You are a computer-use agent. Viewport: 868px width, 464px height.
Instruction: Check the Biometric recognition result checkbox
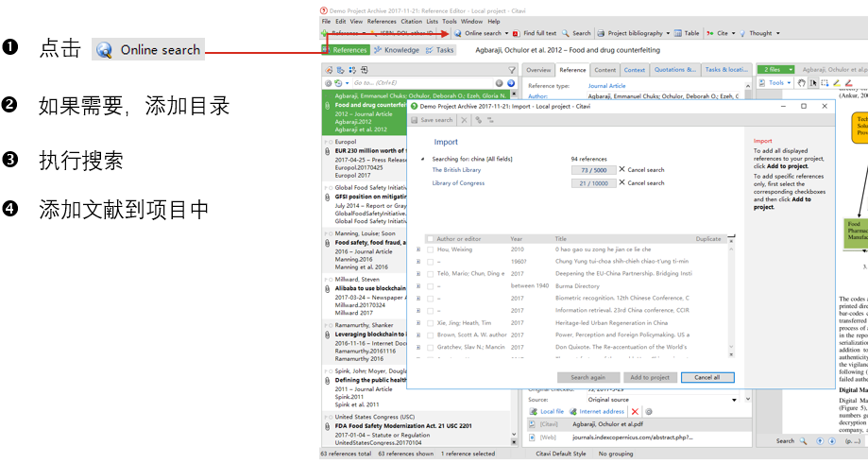(430, 298)
